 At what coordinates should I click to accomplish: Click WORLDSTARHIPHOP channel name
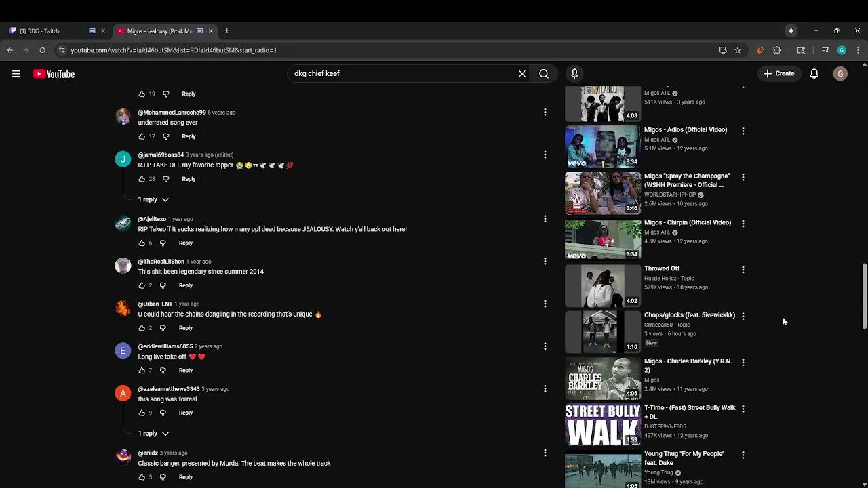[670, 195]
